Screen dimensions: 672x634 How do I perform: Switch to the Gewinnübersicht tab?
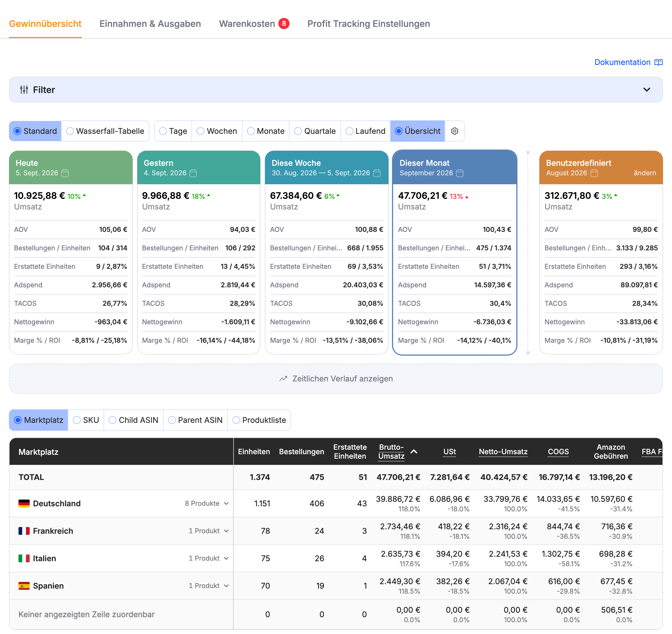point(45,24)
